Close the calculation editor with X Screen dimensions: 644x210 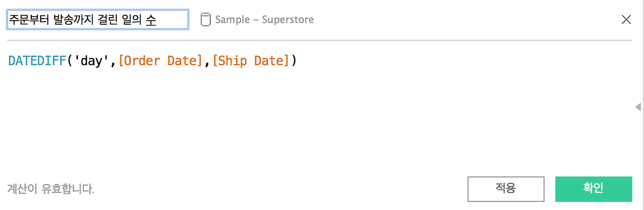[626, 20]
